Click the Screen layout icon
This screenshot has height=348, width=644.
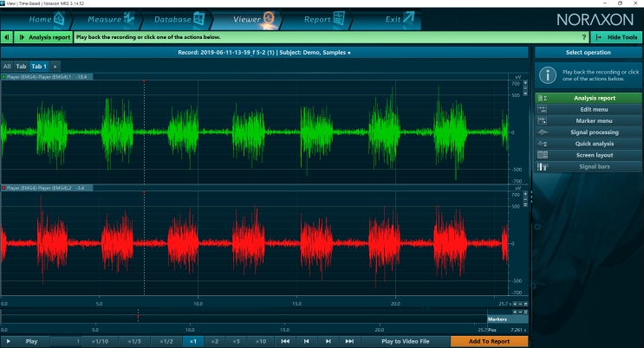point(543,155)
